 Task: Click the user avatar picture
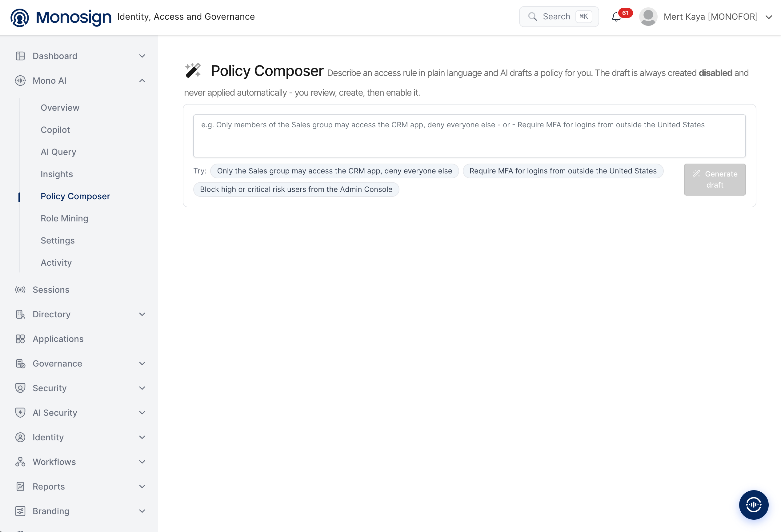(648, 17)
